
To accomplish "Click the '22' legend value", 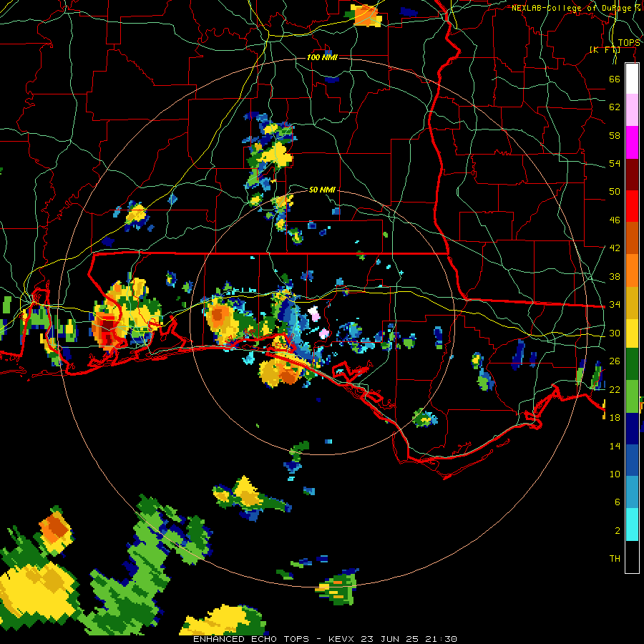I will click(x=615, y=389).
